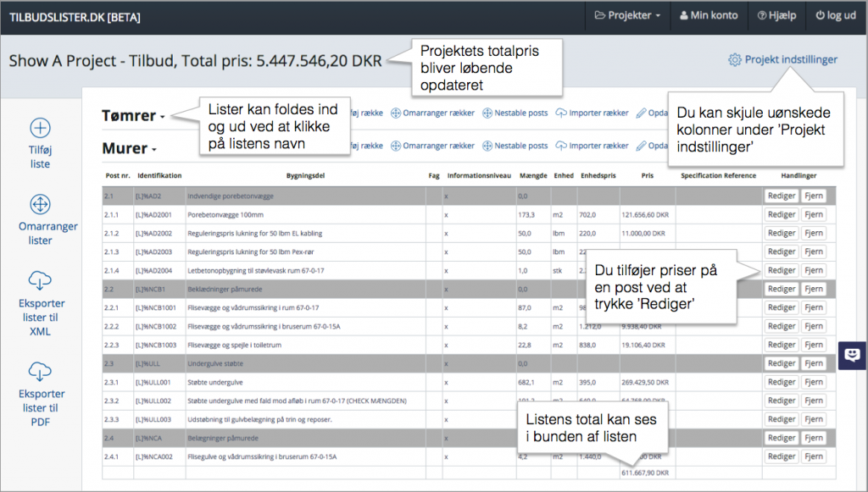Click Nestable posts in Tømrer row

click(x=515, y=113)
